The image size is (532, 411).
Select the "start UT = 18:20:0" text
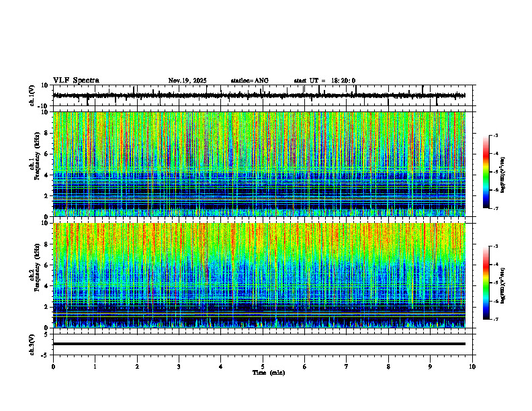click(324, 81)
